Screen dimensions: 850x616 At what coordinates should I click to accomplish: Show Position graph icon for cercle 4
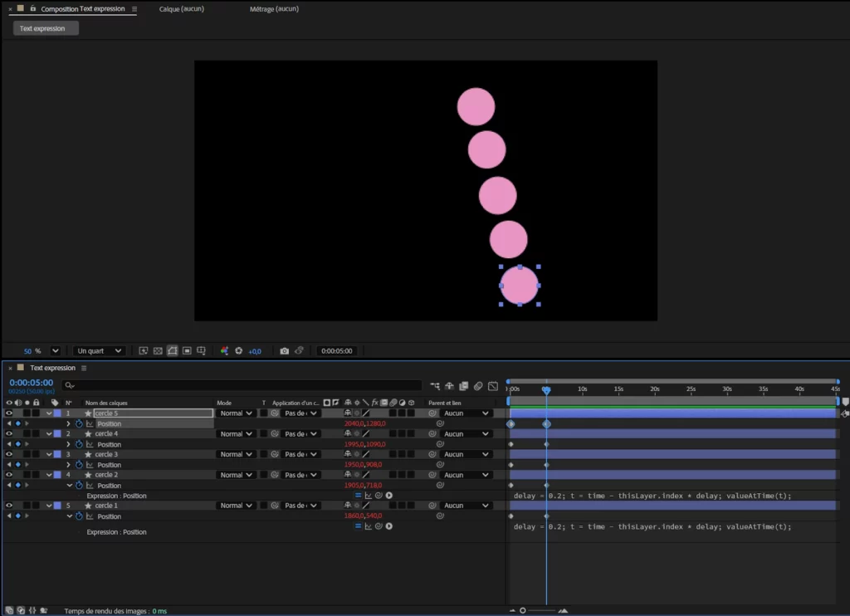click(x=90, y=444)
